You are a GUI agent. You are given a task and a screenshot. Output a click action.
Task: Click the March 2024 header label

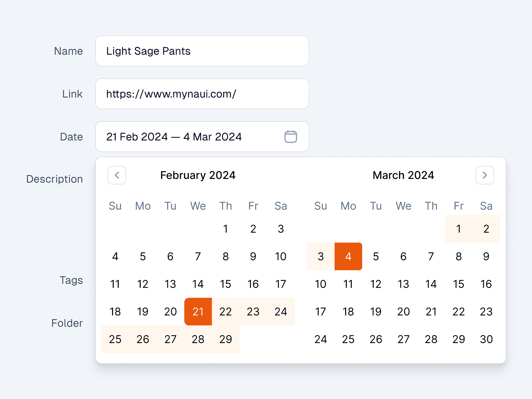tap(403, 175)
